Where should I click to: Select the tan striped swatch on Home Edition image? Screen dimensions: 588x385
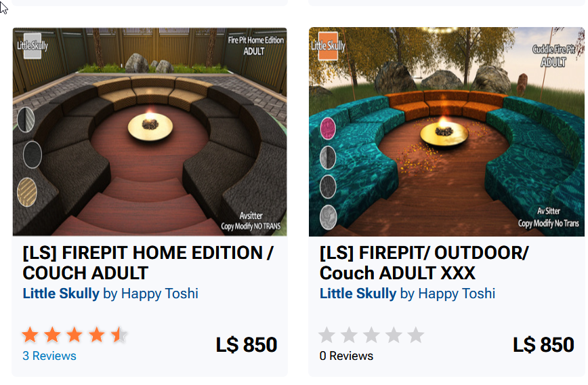[x=27, y=192]
